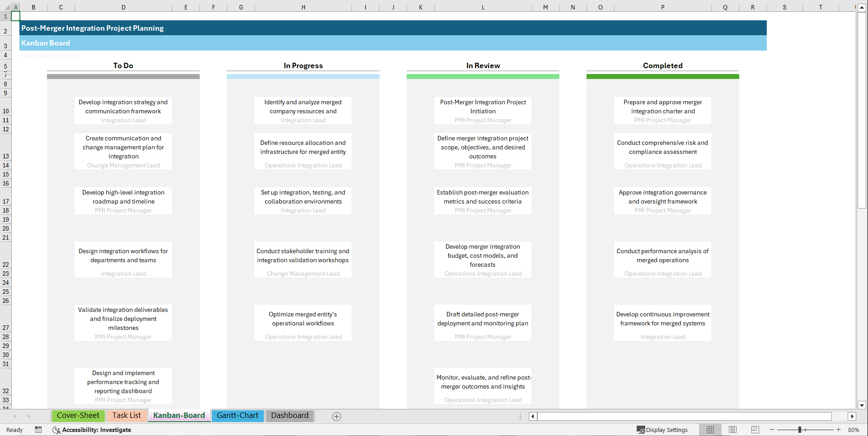The width and height of the screenshot is (868, 436).
Task: Click the previous sheet navigation arrow
Action: click(x=15, y=416)
